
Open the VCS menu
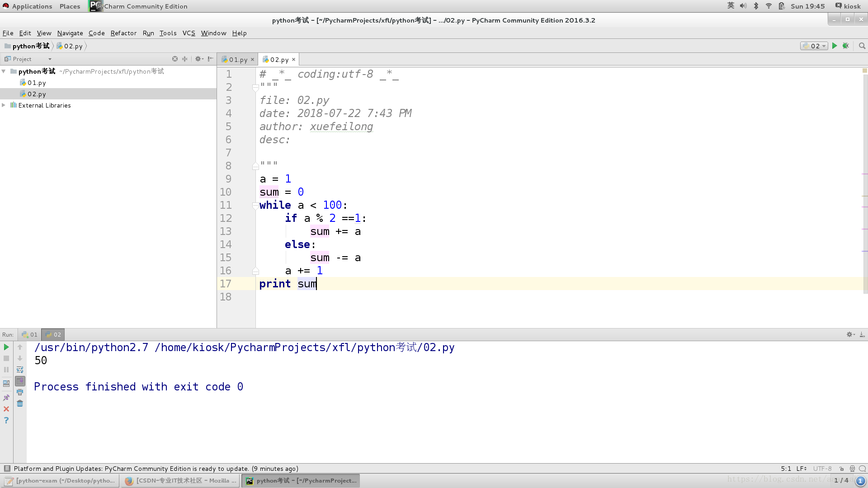[189, 33]
